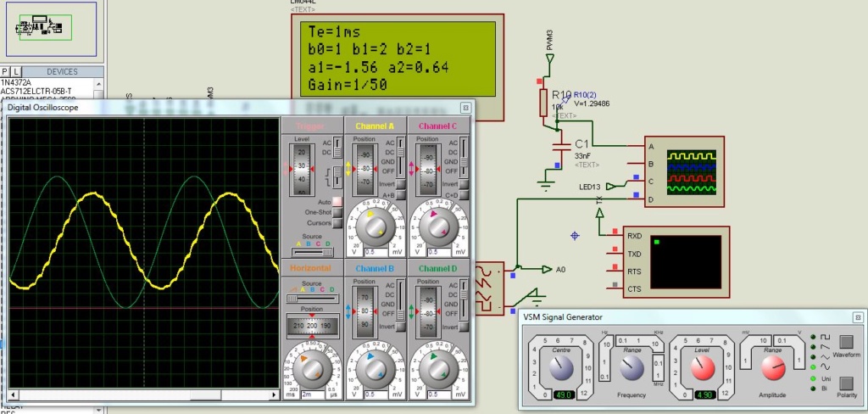Click the oscilloscope component symbol in the schematic
The height and width of the screenshot is (414, 868).
point(684,172)
